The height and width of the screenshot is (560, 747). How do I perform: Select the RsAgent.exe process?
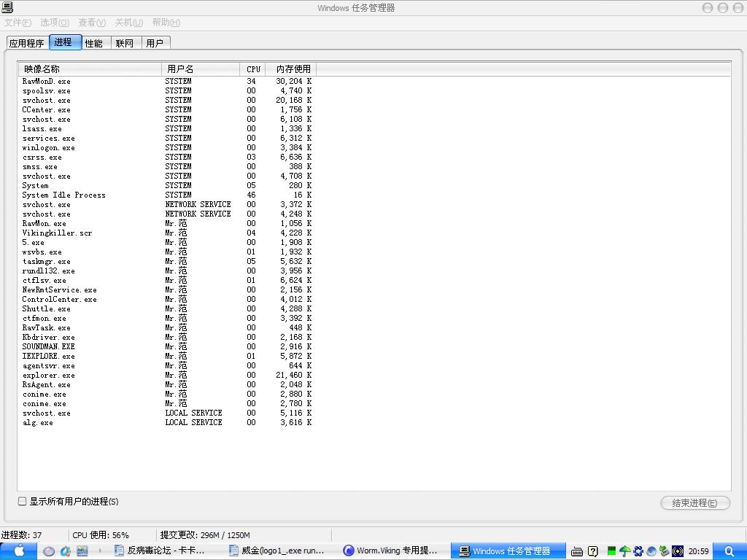click(167, 385)
